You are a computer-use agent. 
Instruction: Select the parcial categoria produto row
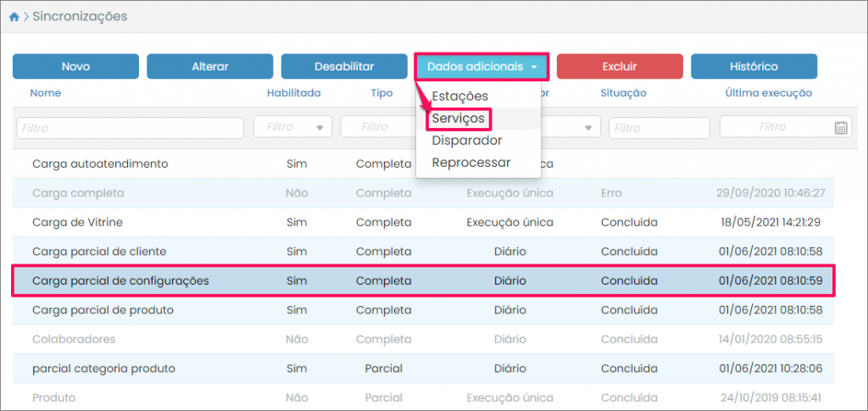(x=424, y=368)
